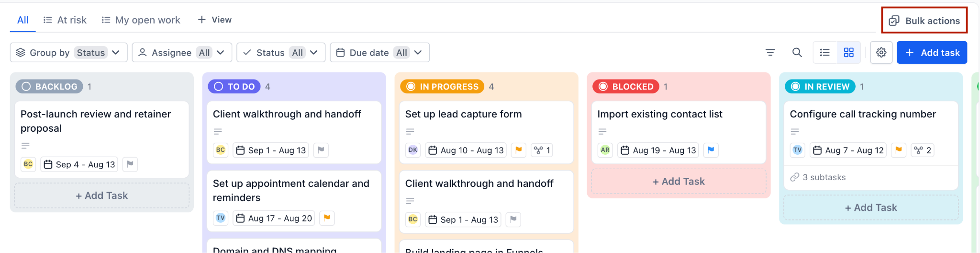The image size is (980, 253).
Task: Switch to the At risk tab
Action: [65, 20]
